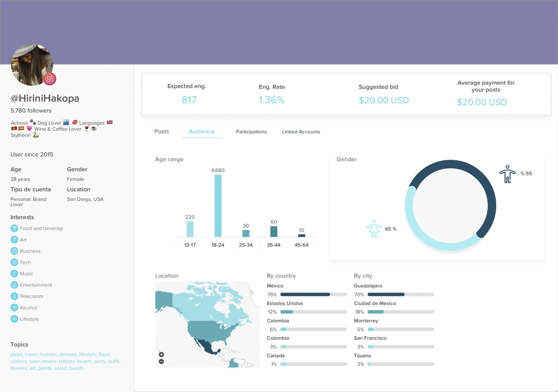
Task: Open the Participations tab
Action: click(x=251, y=131)
